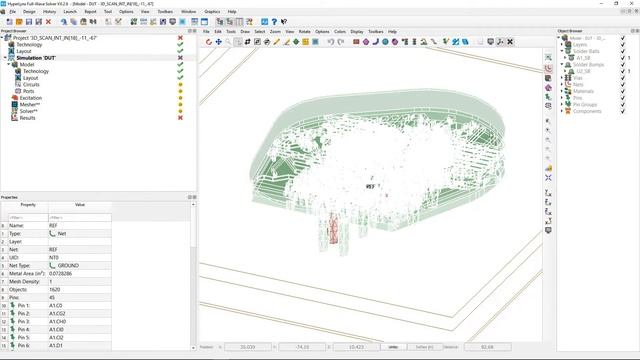
Task: Expand the Materials node
Action: pyautogui.click(x=562, y=91)
